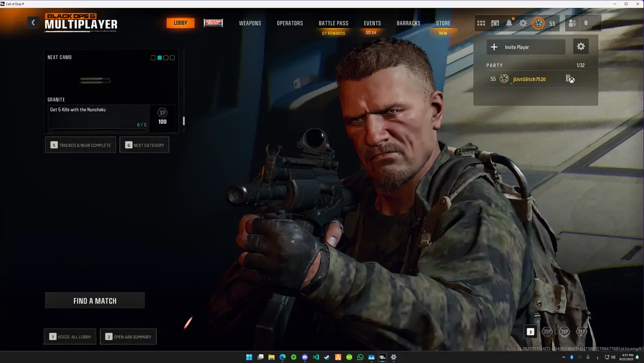The width and height of the screenshot is (644, 363).
Task: Open the voice channels headset icon
Action: click(495, 23)
